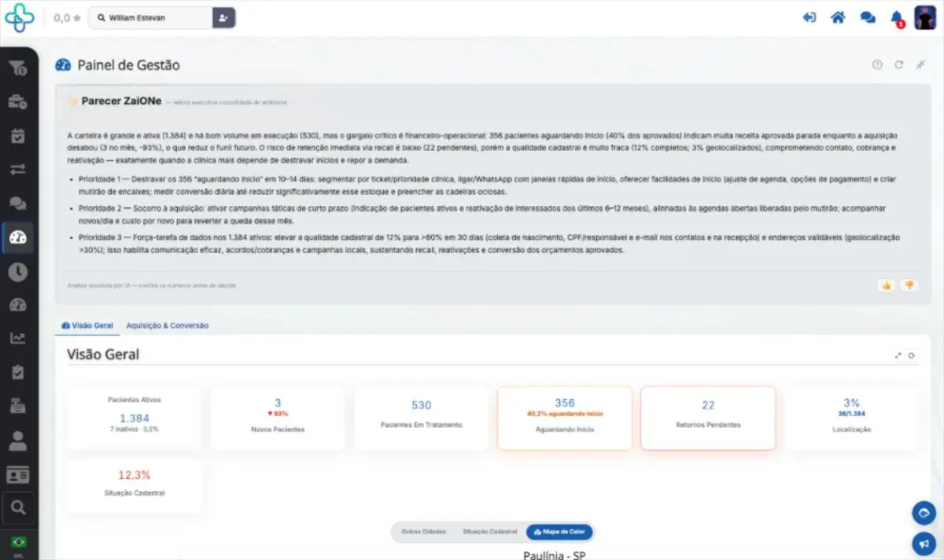
Task: Check the notifications bell
Action: pos(897,17)
